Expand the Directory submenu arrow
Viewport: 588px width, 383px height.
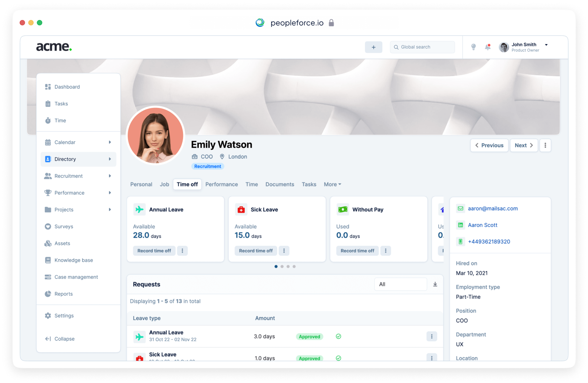110,159
